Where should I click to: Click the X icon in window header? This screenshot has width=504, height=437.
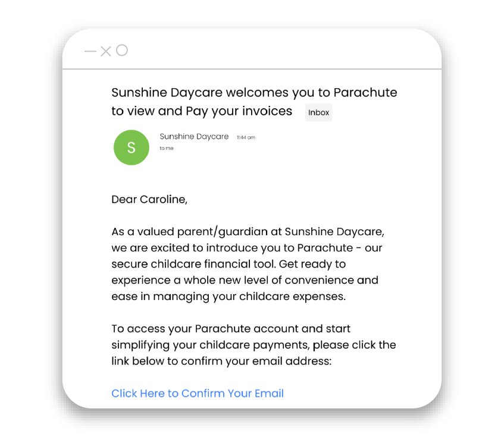click(106, 52)
